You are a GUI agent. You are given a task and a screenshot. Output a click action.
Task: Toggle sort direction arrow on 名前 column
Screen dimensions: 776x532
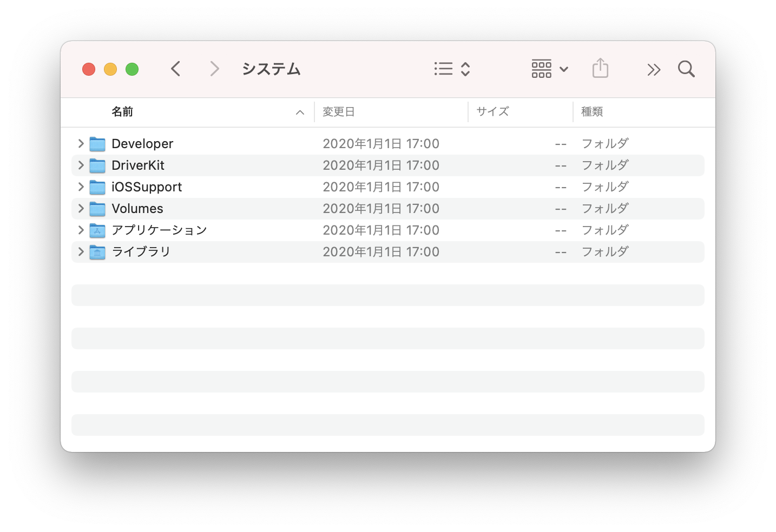300,112
